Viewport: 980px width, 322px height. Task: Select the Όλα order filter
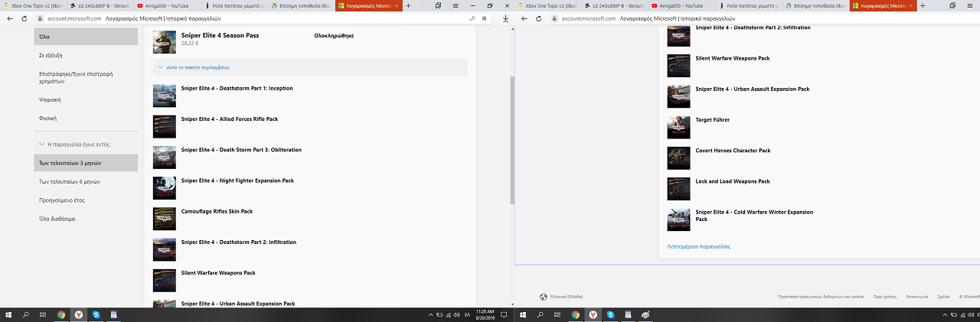click(86, 37)
